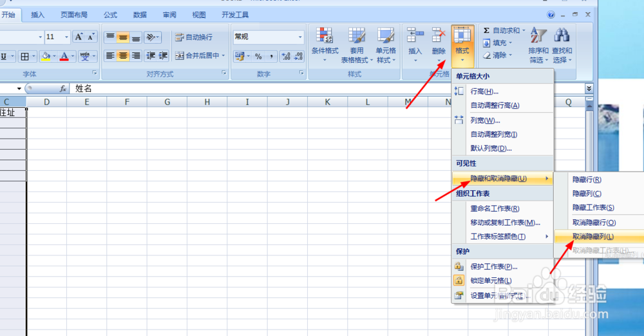Click 合并后居中 merge and center
644x336 pixels.
click(196, 55)
